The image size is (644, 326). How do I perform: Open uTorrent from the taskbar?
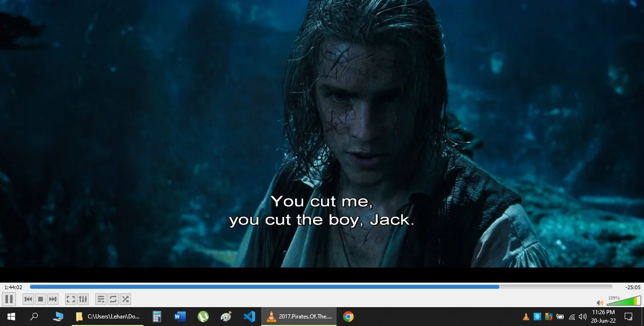(x=203, y=317)
